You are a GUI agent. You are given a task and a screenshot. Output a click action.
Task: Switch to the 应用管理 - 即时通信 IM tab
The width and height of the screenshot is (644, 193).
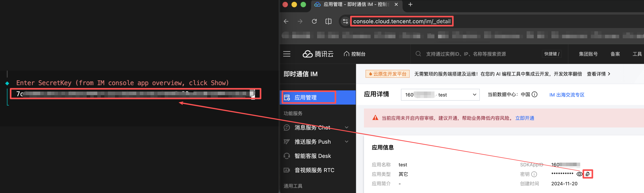tap(356, 5)
